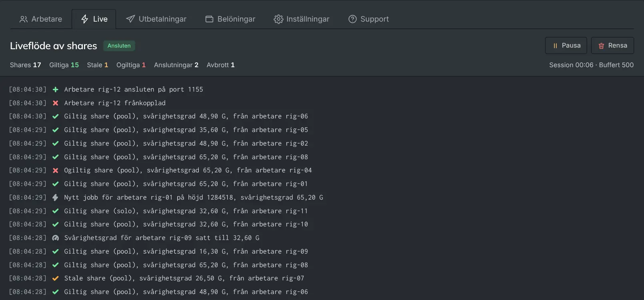Click the Giltiga 15 counter
This screenshot has width=644, height=300.
click(64, 65)
